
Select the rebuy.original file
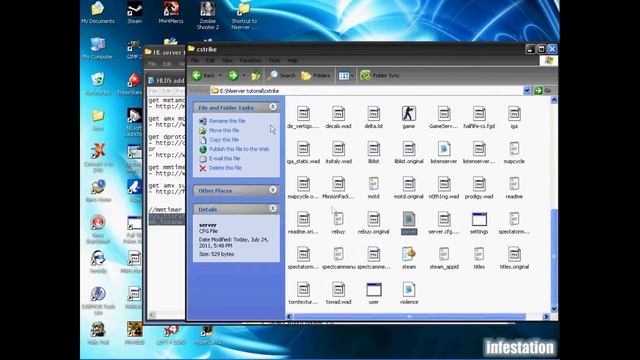click(x=373, y=223)
